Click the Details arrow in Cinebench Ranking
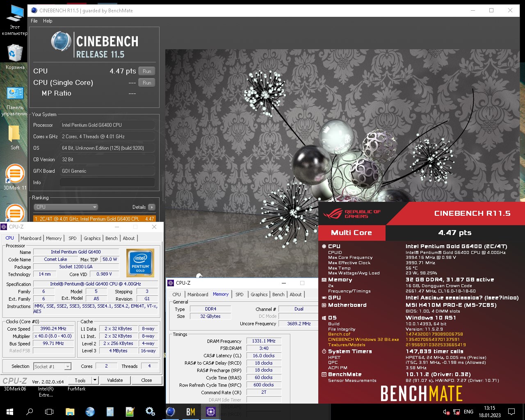525x420 pixels. point(152,207)
